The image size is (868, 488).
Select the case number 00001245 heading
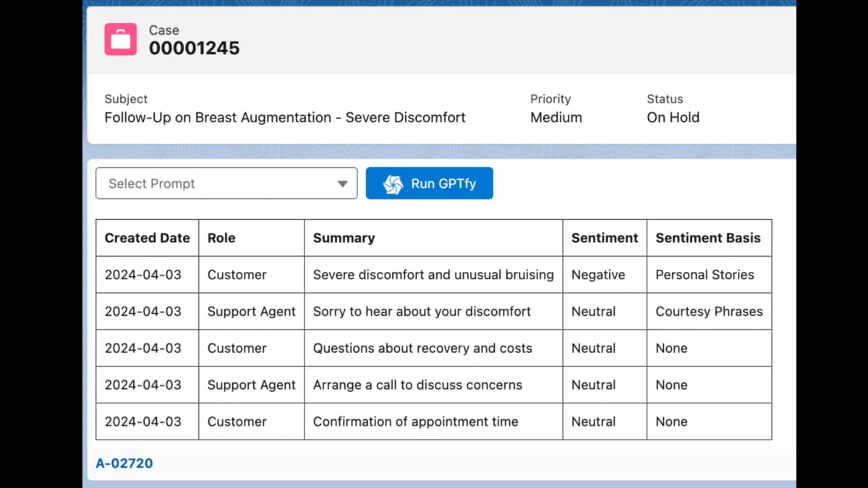pyautogui.click(x=194, y=48)
